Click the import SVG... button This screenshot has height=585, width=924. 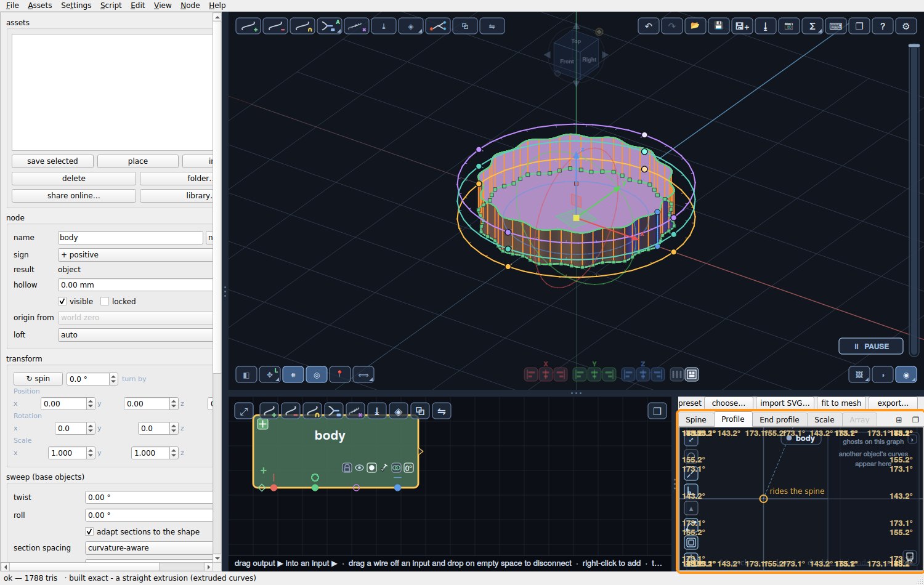pos(785,403)
